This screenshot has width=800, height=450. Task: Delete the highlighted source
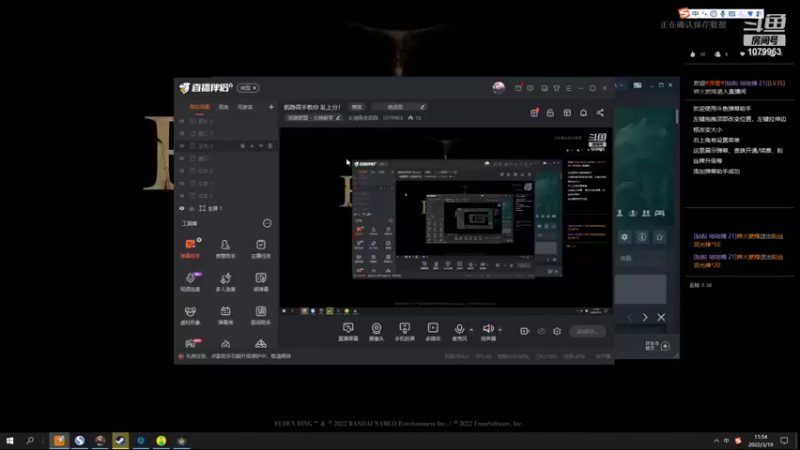click(x=270, y=146)
